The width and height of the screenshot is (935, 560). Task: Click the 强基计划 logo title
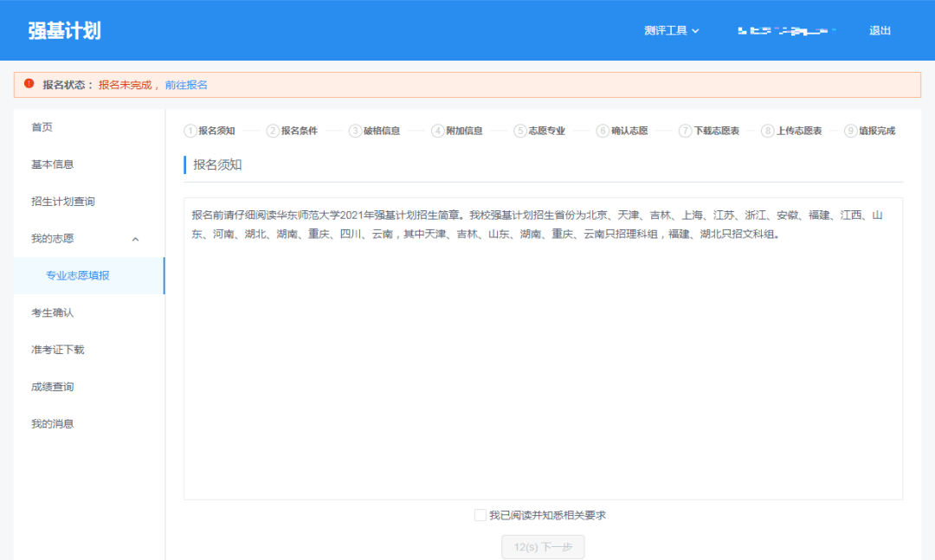(x=64, y=30)
